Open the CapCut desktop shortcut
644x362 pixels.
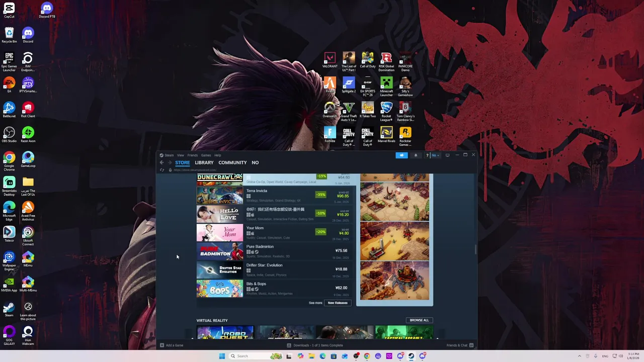(x=9, y=10)
